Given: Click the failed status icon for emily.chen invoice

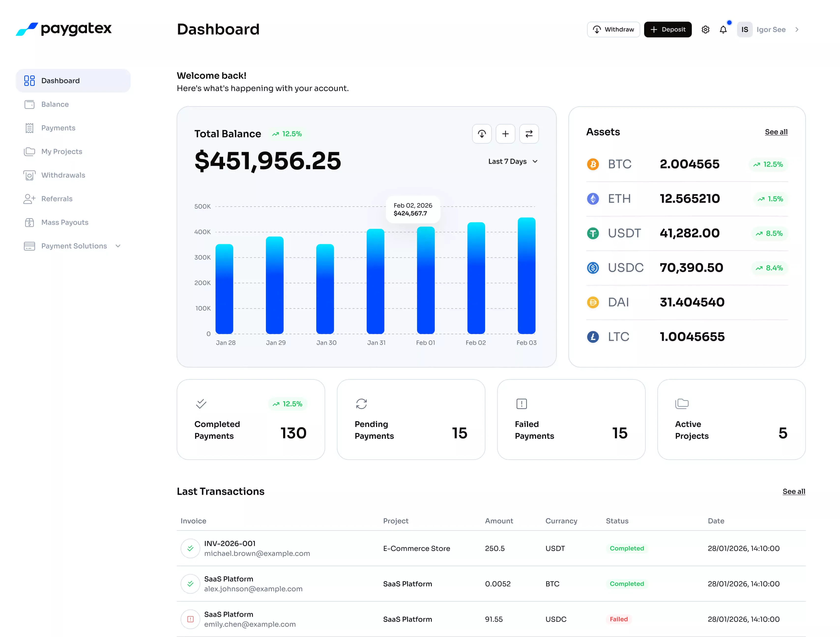Looking at the screenshot, I should tap(190, 619).
